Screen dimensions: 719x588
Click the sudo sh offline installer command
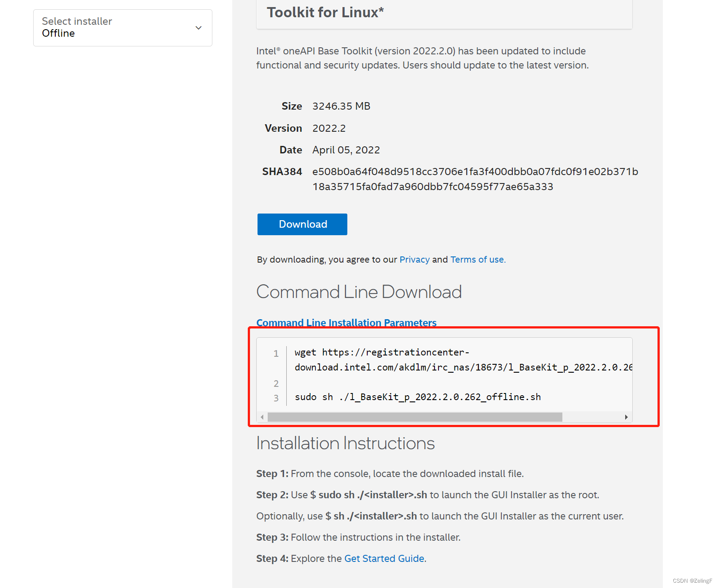tap(418, 397)
